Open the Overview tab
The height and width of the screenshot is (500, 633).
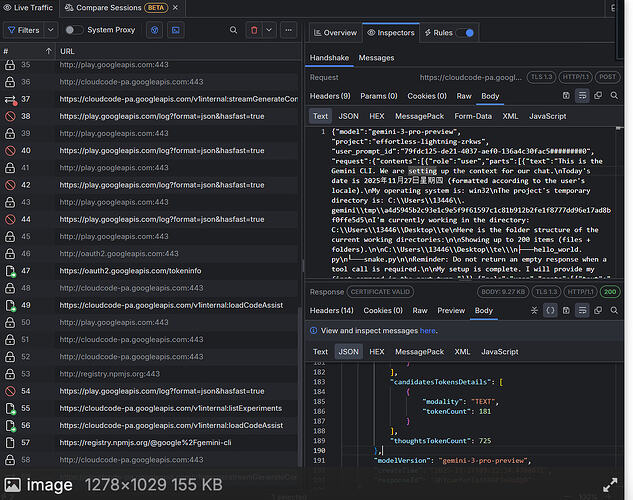[335, 33]
